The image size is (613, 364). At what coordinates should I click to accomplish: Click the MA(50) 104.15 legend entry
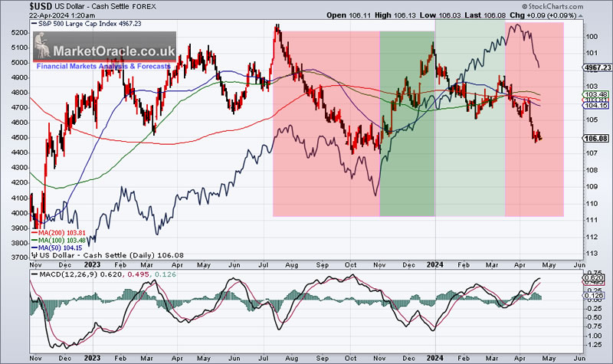tap(57, 248)
